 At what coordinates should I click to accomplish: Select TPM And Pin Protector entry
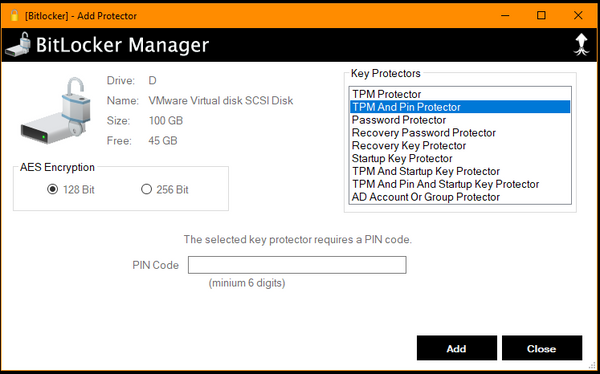tap(460, 107)
